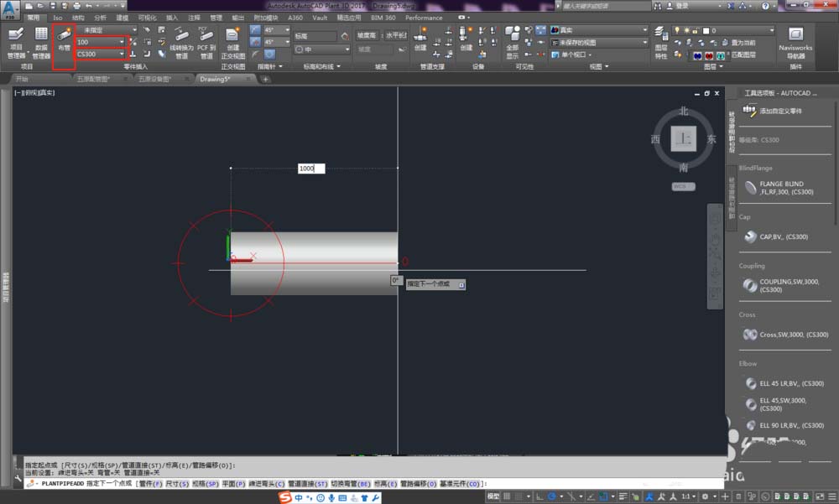Open the pipe size 100 dropdown
839x504 pixels.
(122, 42)
